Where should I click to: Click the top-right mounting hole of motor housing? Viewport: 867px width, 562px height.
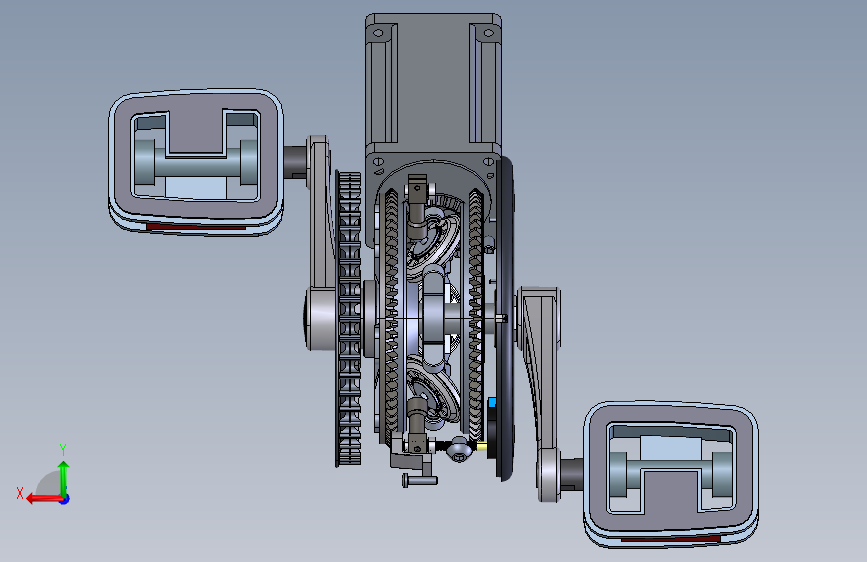coord(488,33)
